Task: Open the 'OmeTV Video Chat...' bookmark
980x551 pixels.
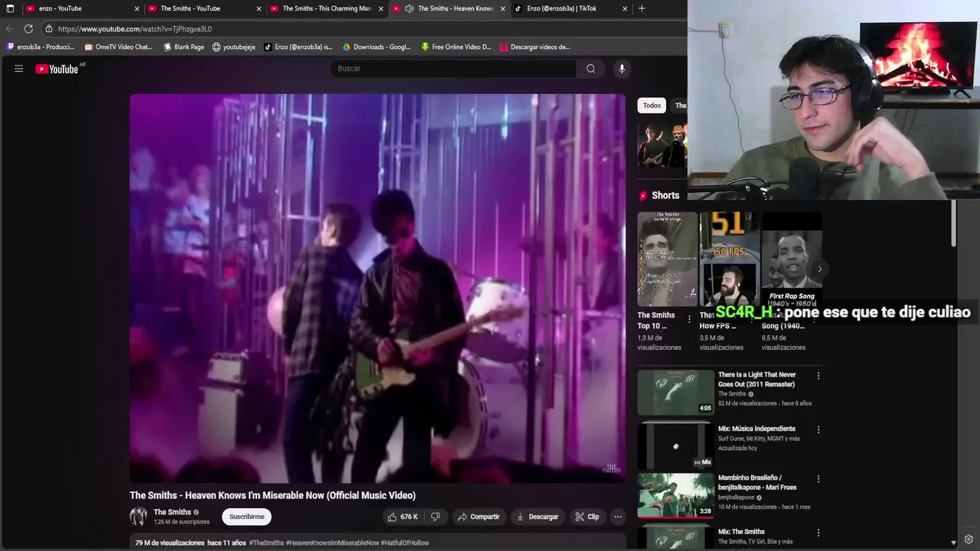Action: coord(118,47)
